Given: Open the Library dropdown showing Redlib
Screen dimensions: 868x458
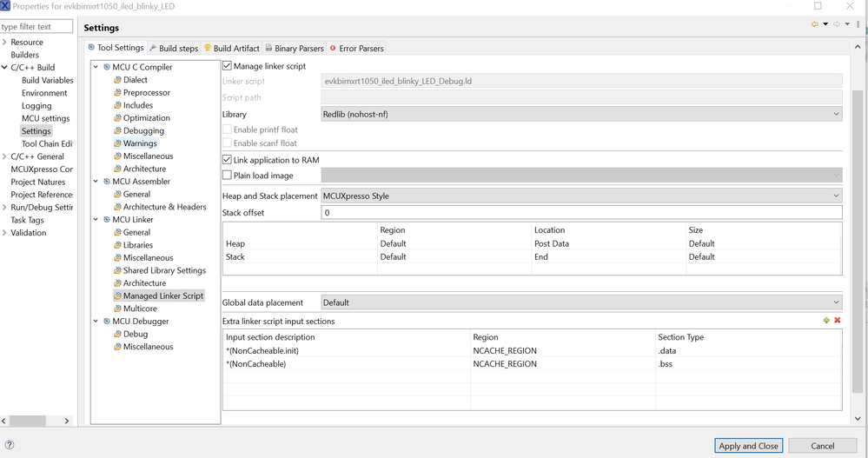Looking at the screenshot, I should (580, 114).
